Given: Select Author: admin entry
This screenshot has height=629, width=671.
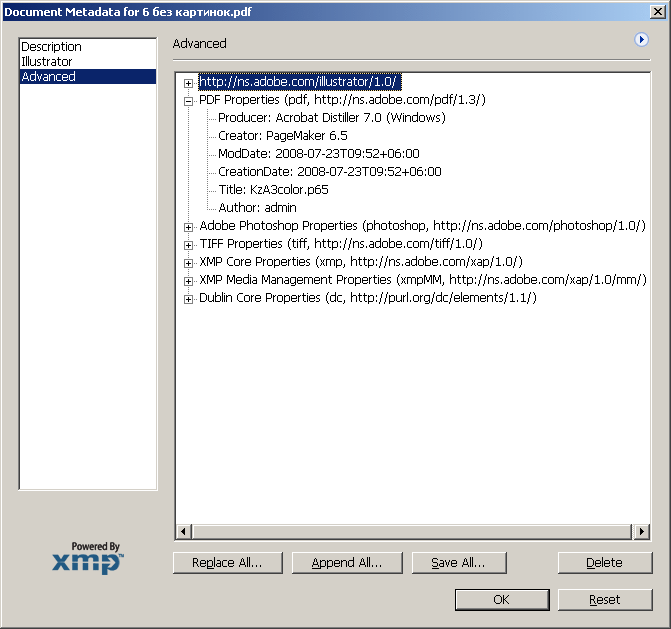Looking at the screenshot, I should [x=257, y=208].
